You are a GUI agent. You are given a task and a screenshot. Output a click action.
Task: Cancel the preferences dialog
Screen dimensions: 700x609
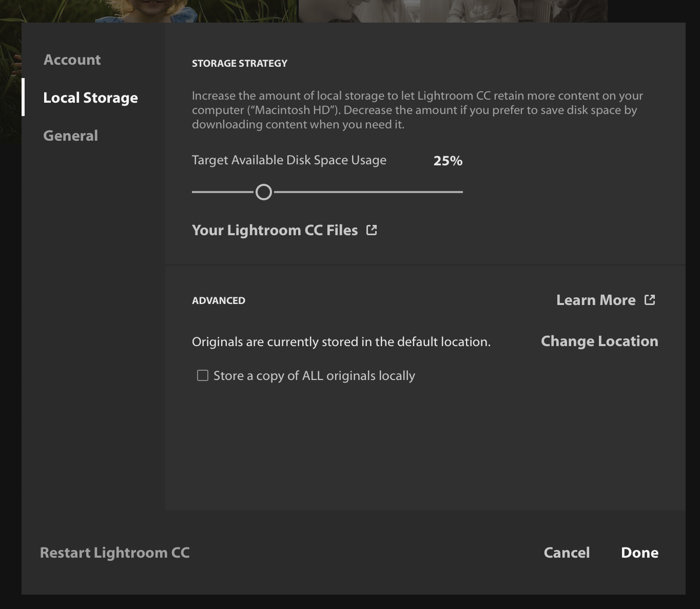point(567,553)
